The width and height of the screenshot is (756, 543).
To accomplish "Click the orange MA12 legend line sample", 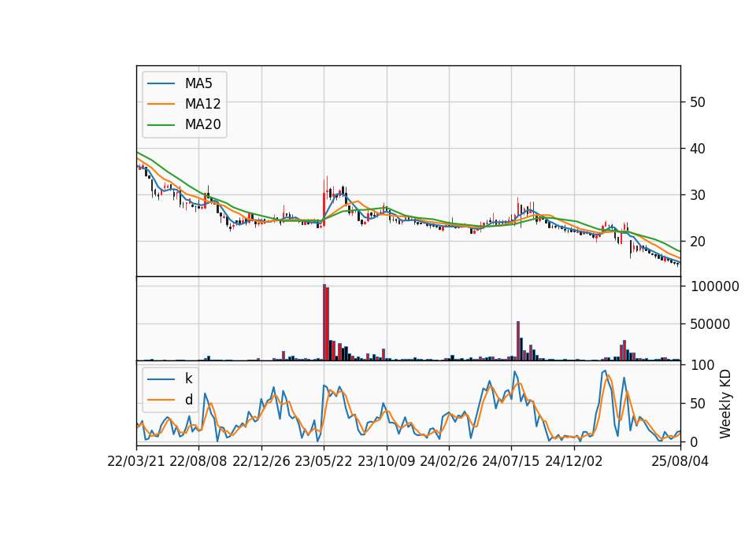I will pyautogui.click(x=161, y=104).
